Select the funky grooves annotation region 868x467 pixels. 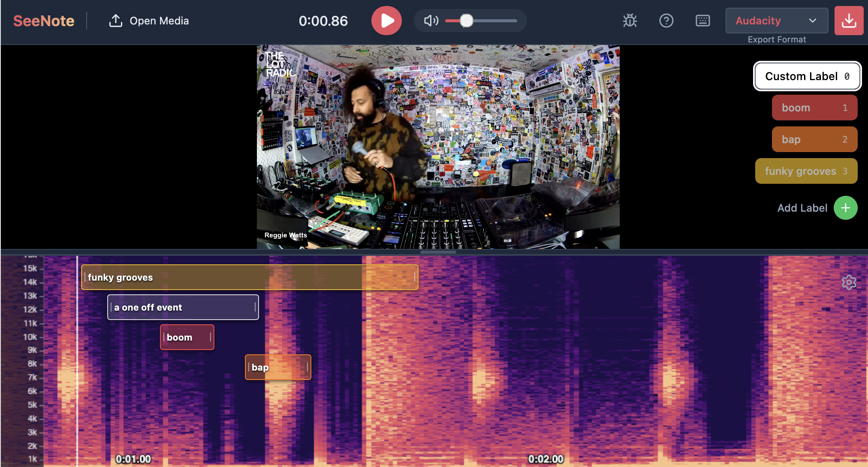[249, 278]
